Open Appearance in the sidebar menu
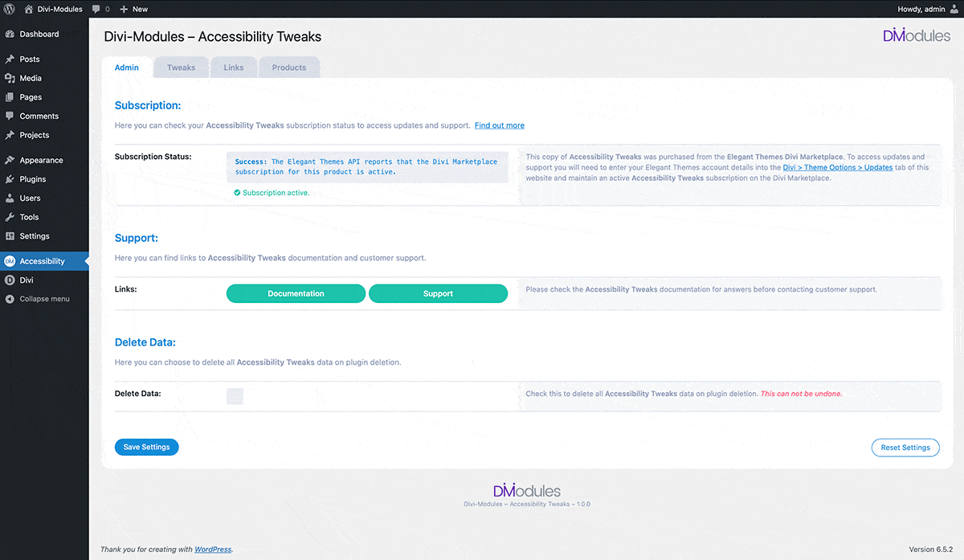 click(x=41, y=161)
